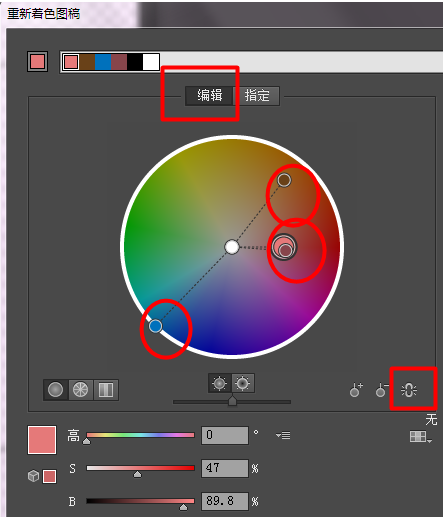Click the brown color marker on wheel

[x=284, y=180]
